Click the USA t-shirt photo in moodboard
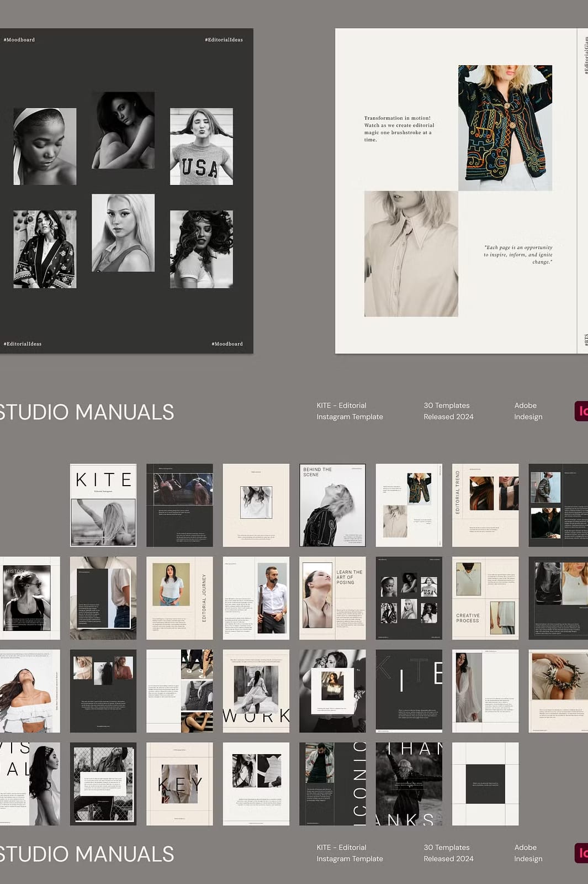The width and height of the screenshot is (588, 884). pyautogui.click(x=202, y=146)
